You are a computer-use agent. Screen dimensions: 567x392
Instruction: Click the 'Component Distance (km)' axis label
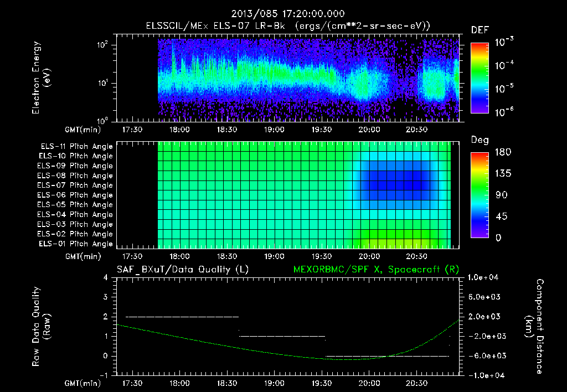[534, 327]
